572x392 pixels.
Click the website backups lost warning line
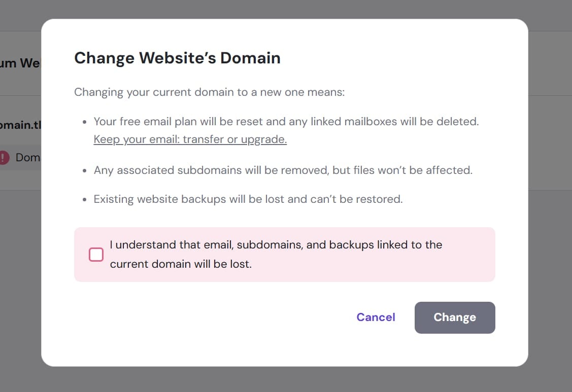248,199
